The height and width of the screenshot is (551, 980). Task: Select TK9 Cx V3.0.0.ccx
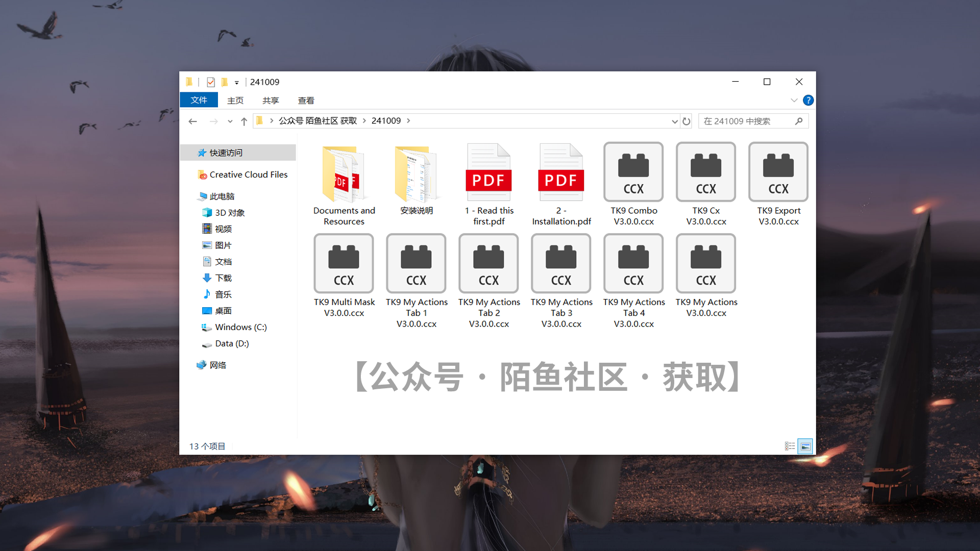pyautogui.click(x=705, y=171)
